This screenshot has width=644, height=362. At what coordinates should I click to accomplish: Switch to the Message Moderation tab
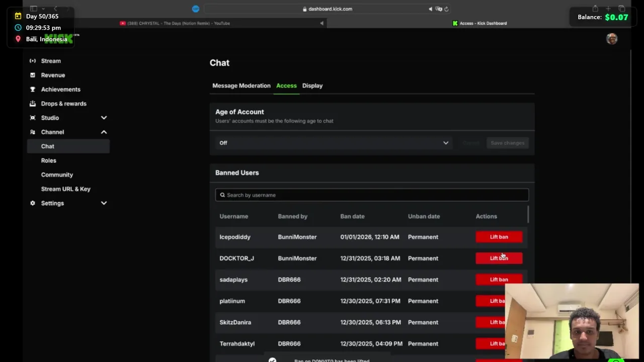click(242, 85)
